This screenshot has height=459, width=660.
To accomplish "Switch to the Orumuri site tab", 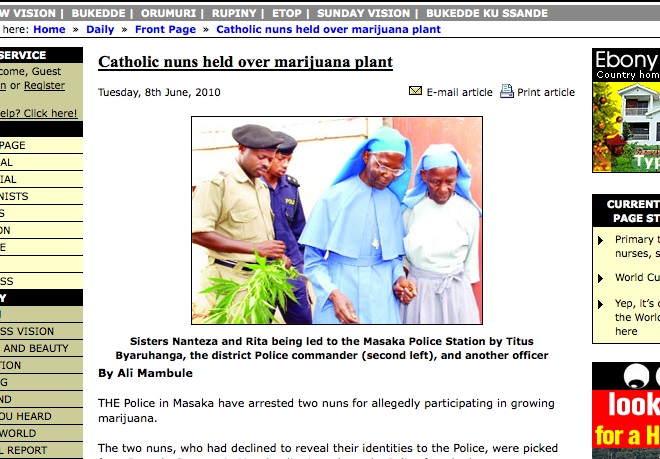I will click(168, 13).
